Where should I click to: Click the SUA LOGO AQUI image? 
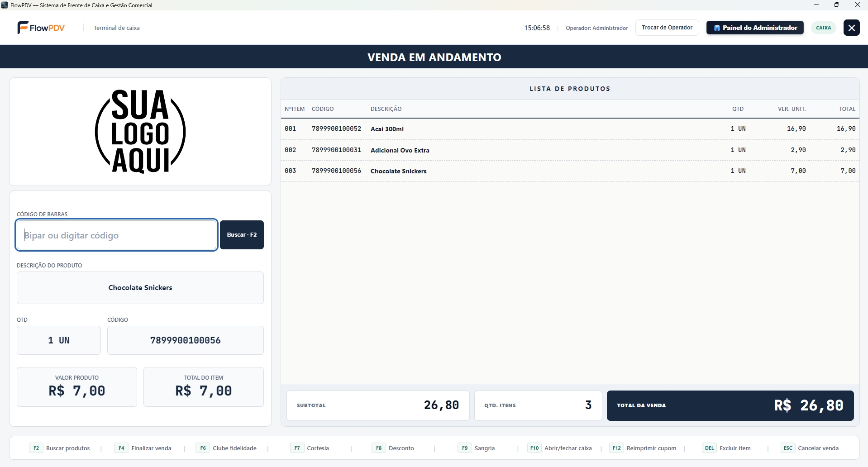(x=140, y=131)
